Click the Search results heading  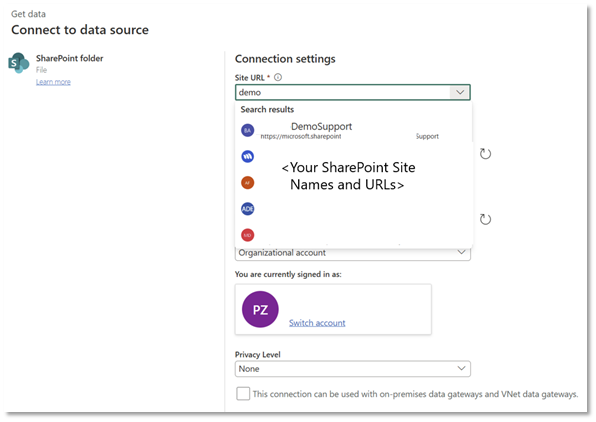coord(267,109)
